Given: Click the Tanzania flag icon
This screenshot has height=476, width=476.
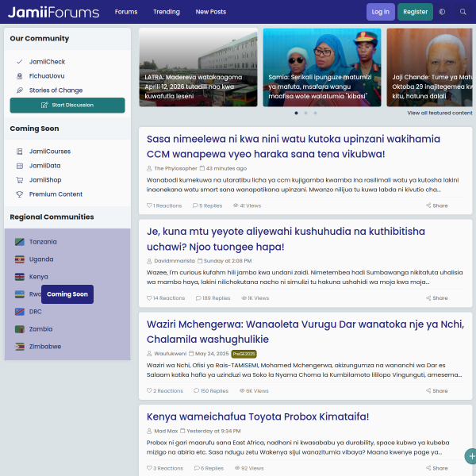Looking at the screenshot, I should [19, 242].
